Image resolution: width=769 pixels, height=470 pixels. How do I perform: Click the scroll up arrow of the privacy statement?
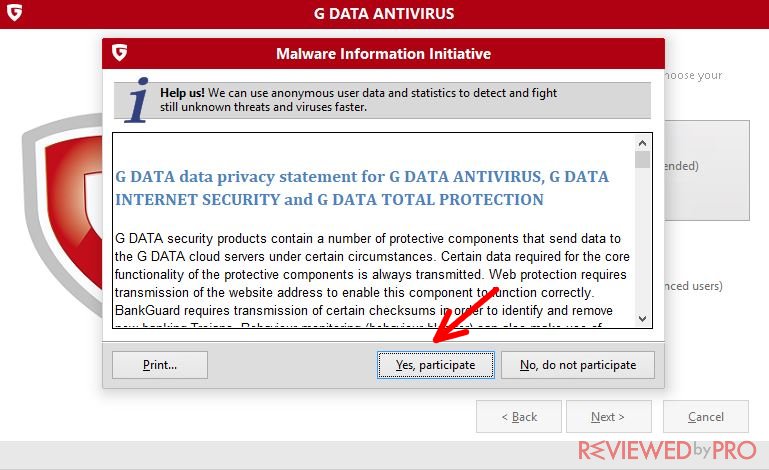pyautogui.click(x=642, y=143)
